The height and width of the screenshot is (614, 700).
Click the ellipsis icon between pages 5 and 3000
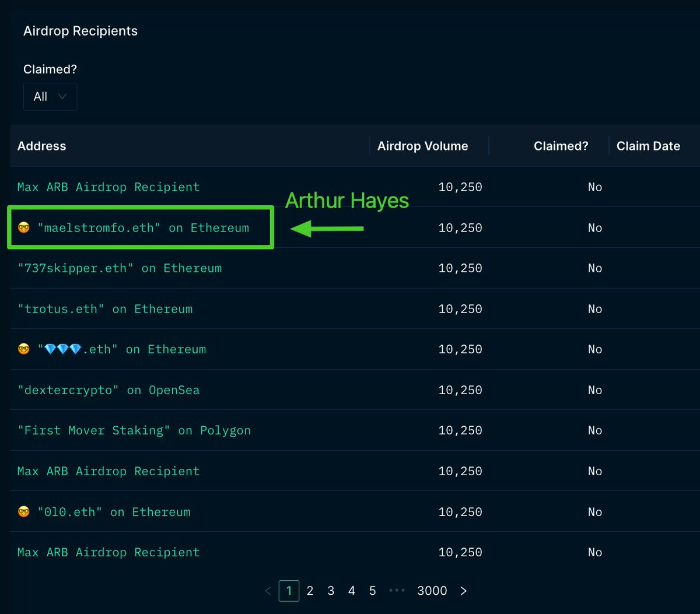[x=397, y=591]
